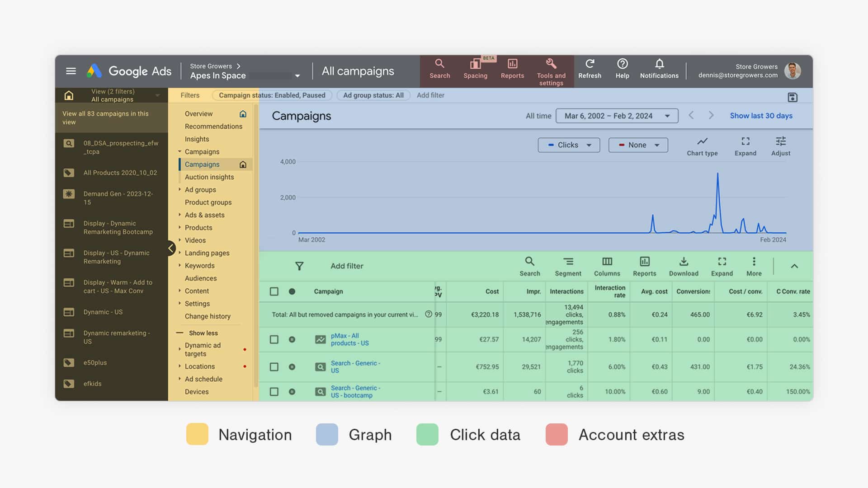Click Add filter field above the table

(x=347, y=266)
